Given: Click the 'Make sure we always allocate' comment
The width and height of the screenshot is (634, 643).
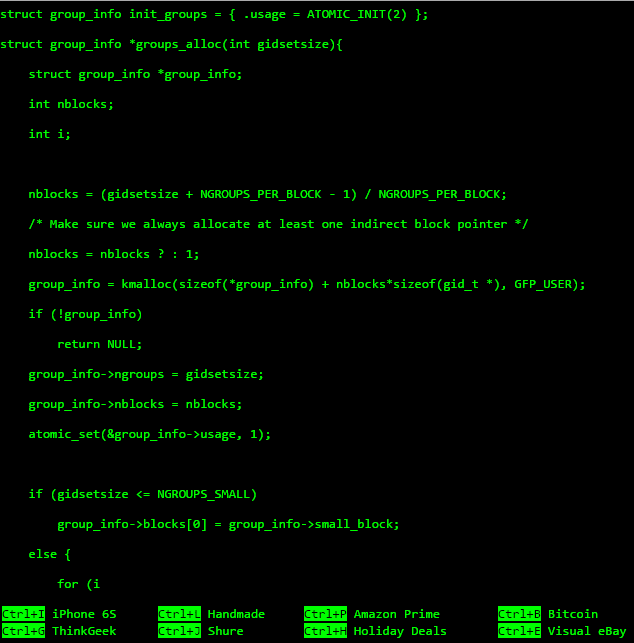Looking at the screenshot, I should click(x=278, y=224).
